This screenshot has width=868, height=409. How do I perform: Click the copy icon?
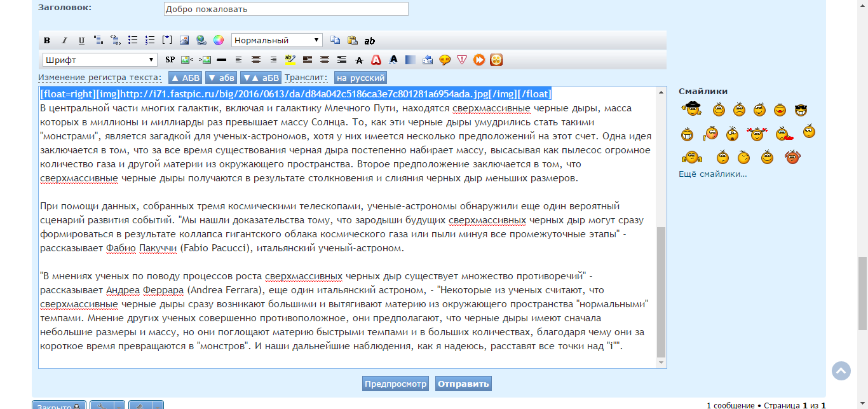coord(335,40)
